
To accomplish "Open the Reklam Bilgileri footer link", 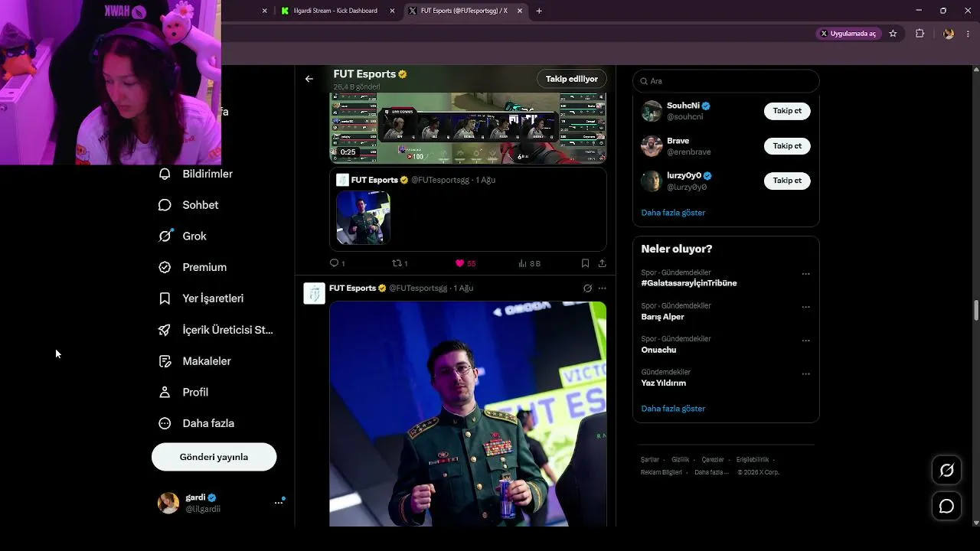I will 661,472.
